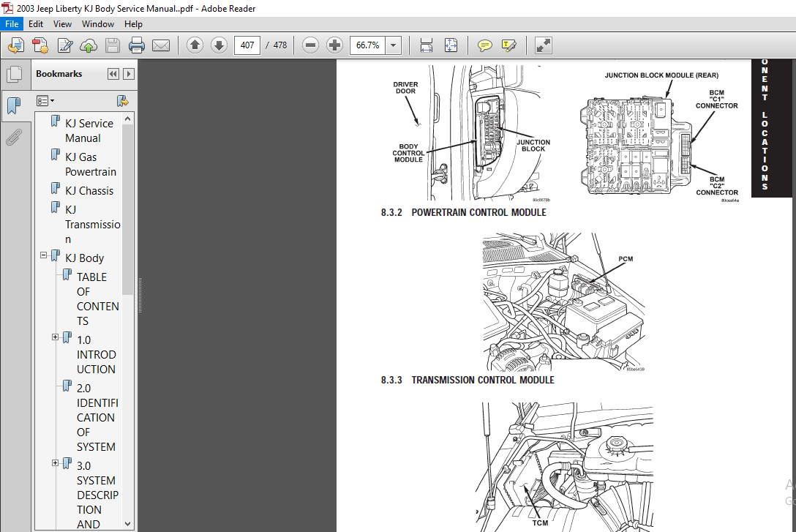796x532 pixels.
Task: Click the 8.3.2 Powertrain Control Module heading
Action: point(464,212)
